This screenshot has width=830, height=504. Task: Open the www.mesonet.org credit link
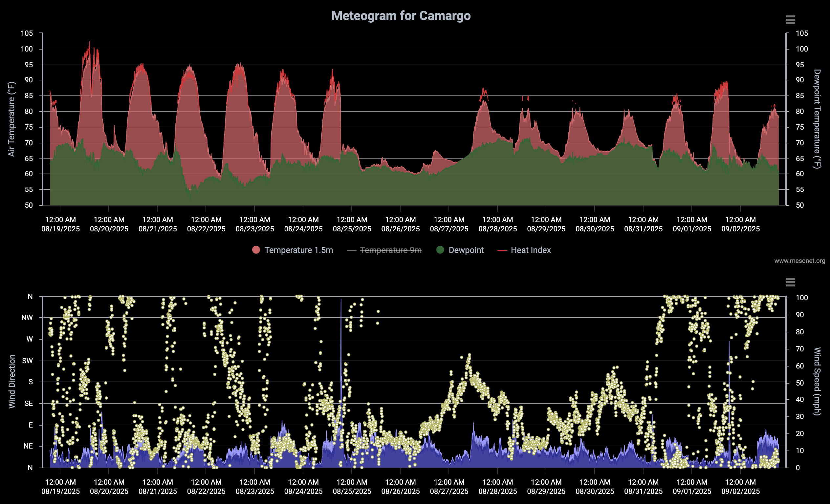tap(799, 261)
